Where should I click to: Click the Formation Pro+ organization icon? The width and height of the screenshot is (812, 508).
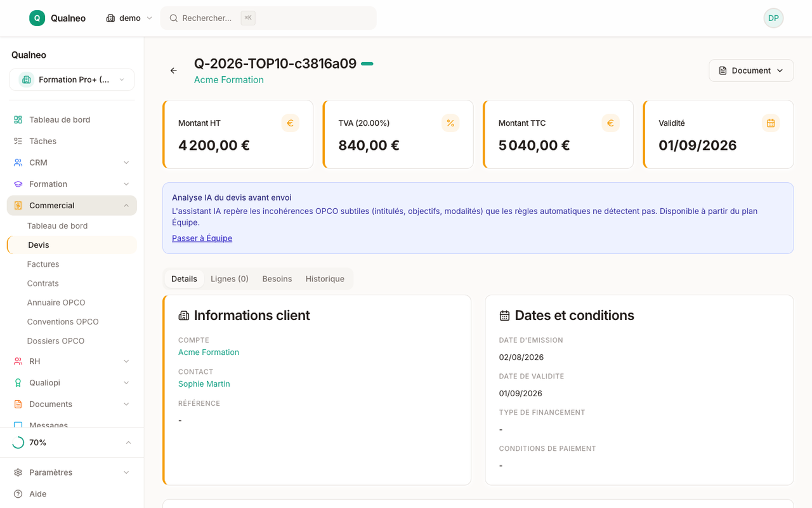click(26, 80)
